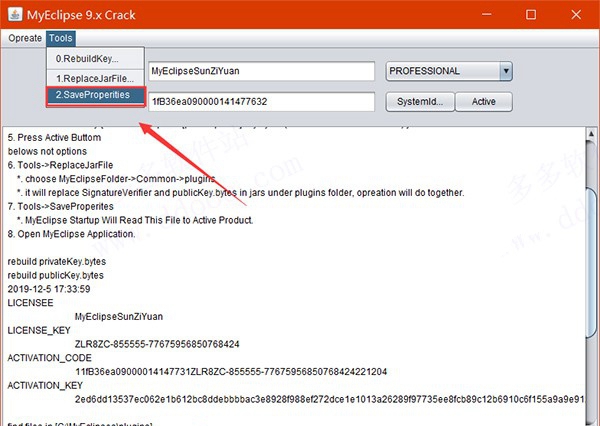
Task: Click the scrollbar up arrow in log panel
Action: click(591, 134)
